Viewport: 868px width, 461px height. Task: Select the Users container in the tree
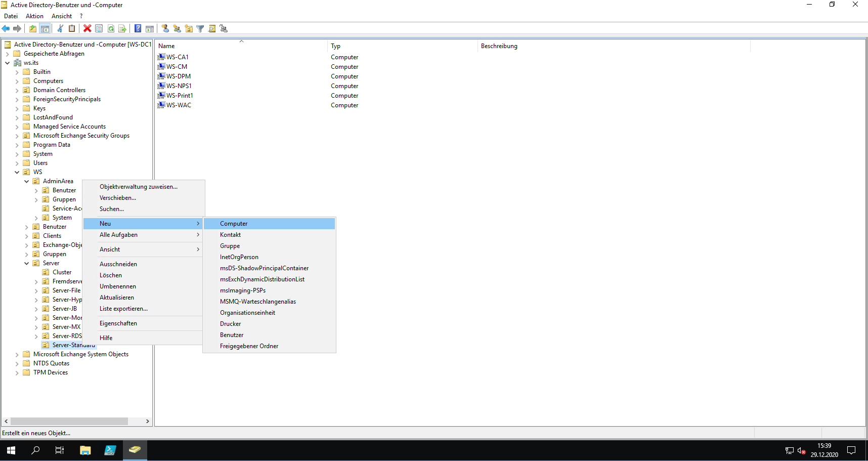pos(40,163)
